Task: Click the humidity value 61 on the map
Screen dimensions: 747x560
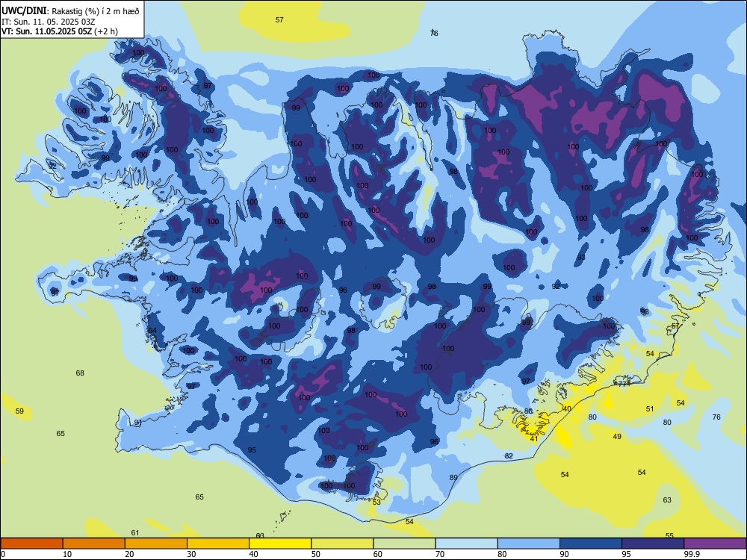Action: (x=135, y=533)
